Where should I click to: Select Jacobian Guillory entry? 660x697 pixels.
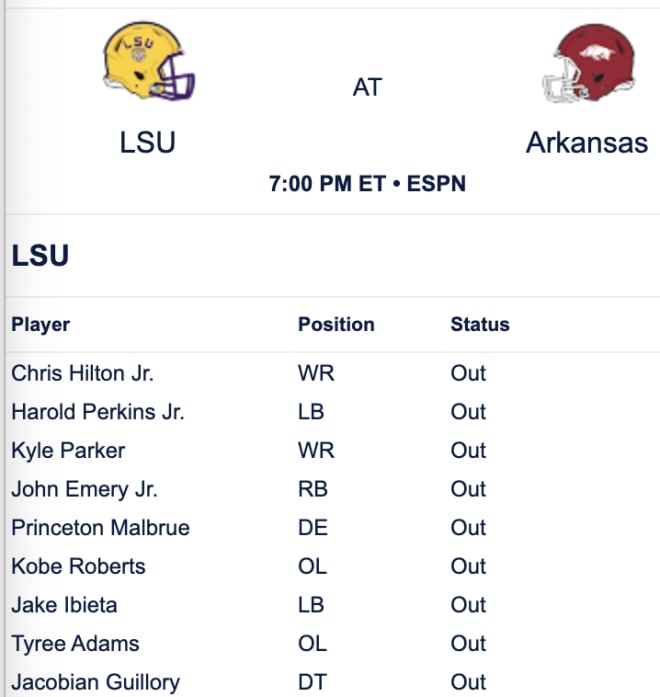click(x=96, y=682)
